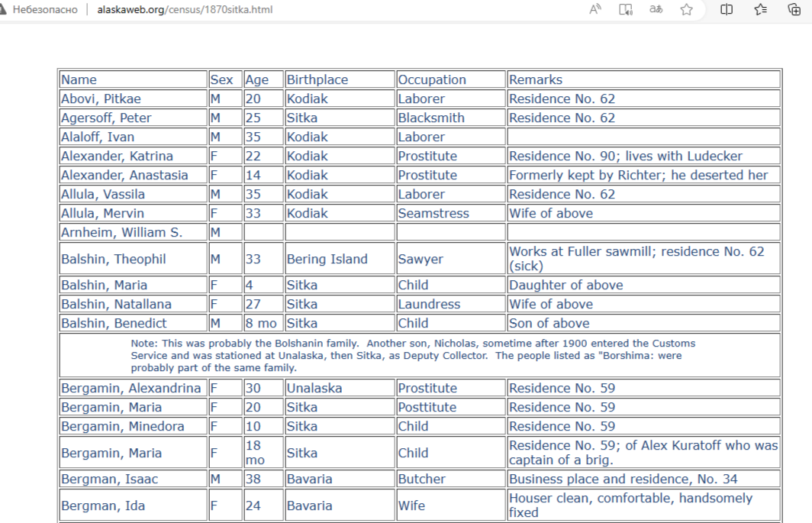
Task: Select the name Bergman, Isaac
Action: tap(109, 479)
